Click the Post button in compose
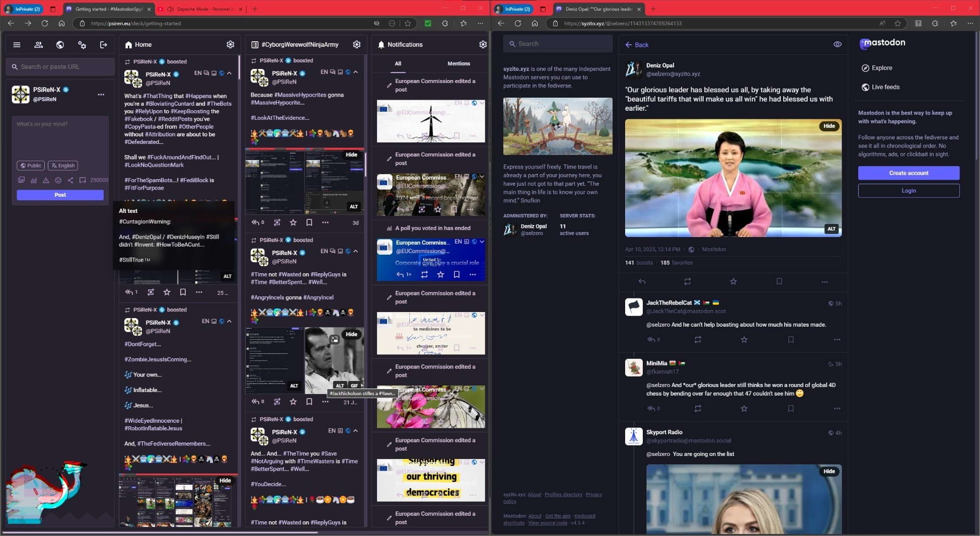The width and height of the screenshot is (980, 536). pyautogui.click(x=60, y=195)
